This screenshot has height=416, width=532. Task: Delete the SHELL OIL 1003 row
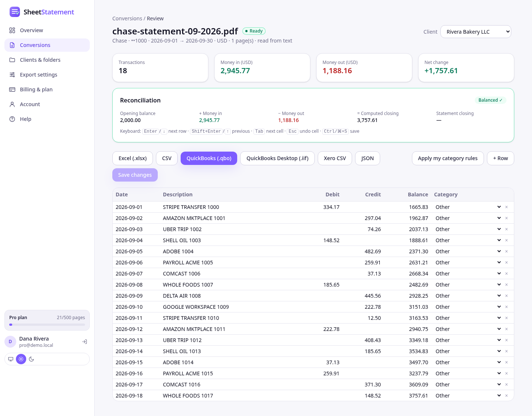507,240
